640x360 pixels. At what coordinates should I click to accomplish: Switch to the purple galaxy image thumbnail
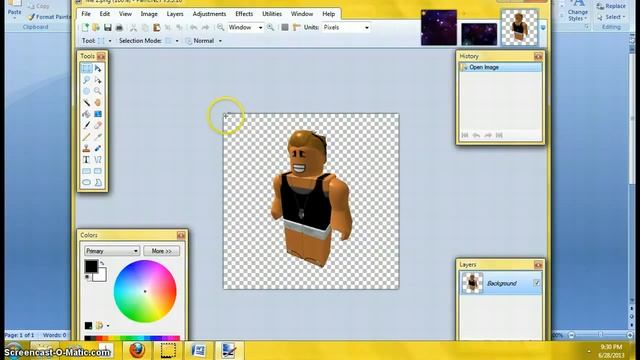point(438,28)
